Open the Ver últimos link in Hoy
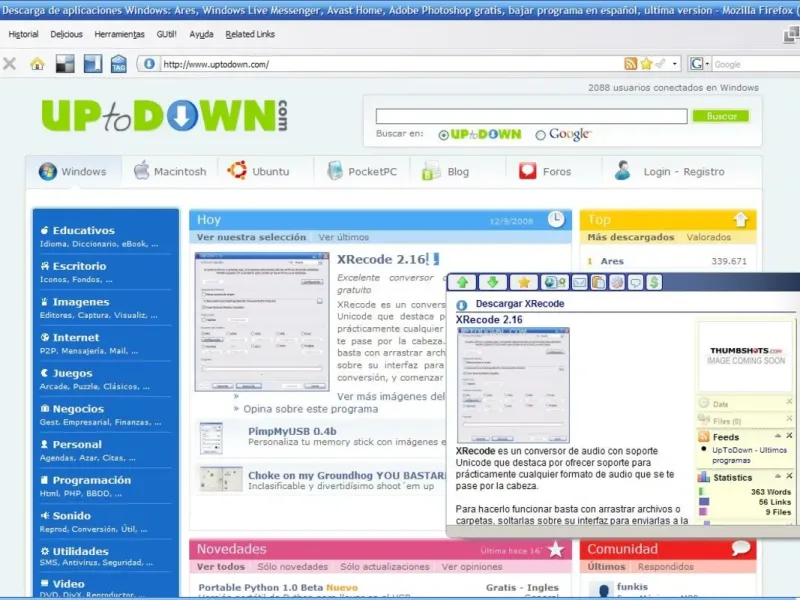 pyautogui.click(x=343, y=237)
